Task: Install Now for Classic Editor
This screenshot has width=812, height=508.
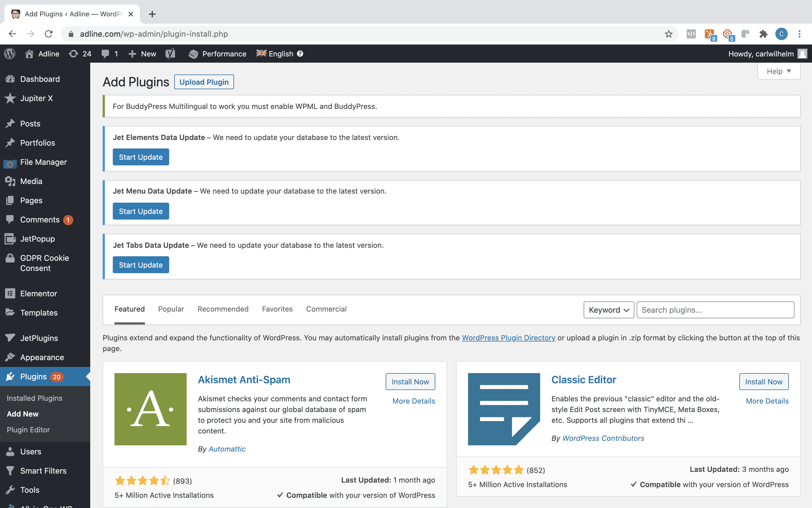Action: (764, 382)
